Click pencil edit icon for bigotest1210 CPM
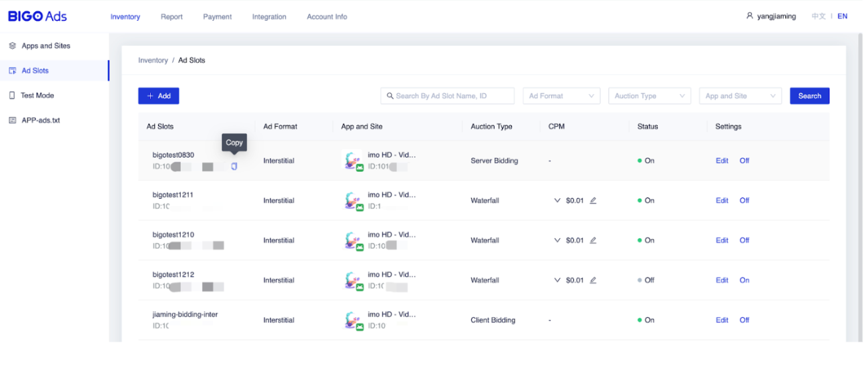The height and width of the screenshot is (365, 868). [x=593, y=240]
